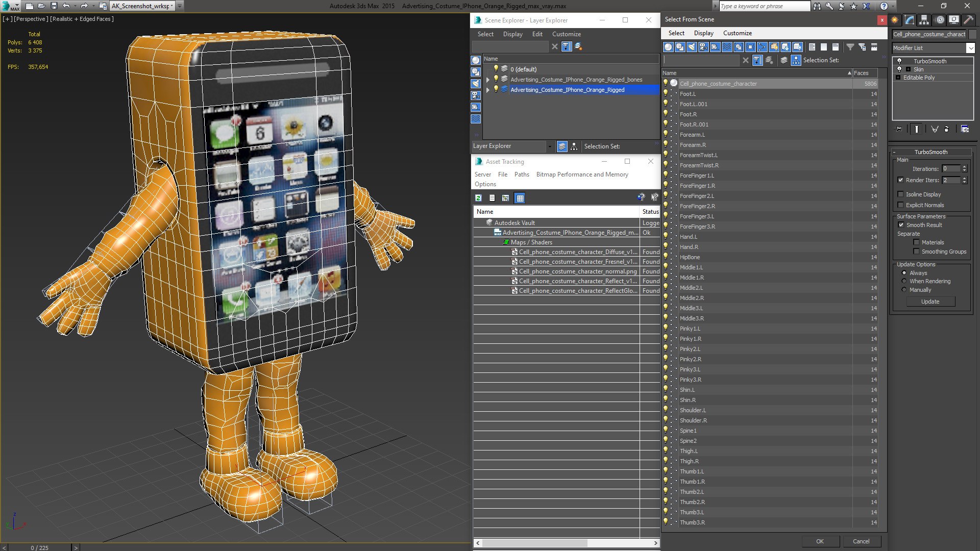Open the Modify command panel tab
980x551 pixels.
[x=910, y=20]
